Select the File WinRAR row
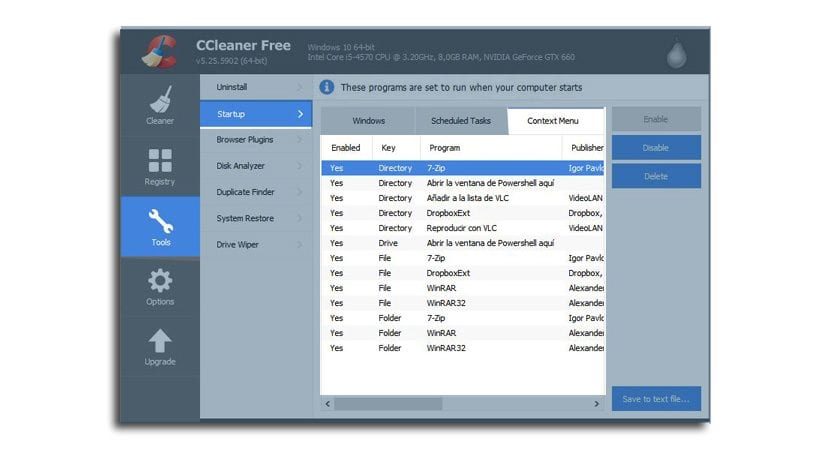 (x=463, y=288)
